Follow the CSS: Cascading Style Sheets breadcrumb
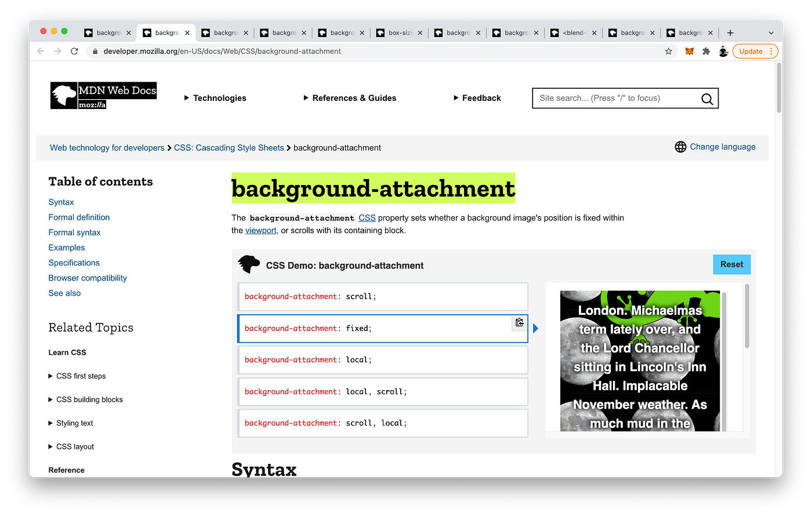This screenshot has width=812, height=516. point(229,148)
